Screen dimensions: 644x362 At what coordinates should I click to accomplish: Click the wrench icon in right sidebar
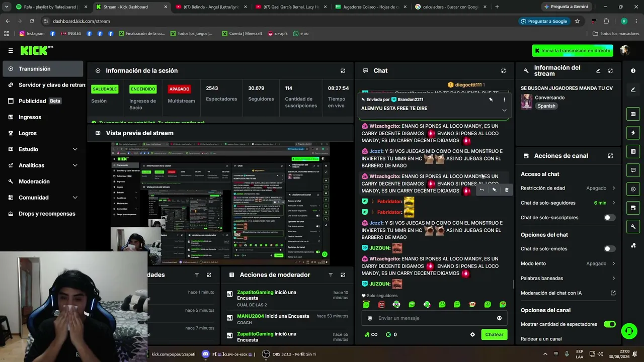(x=633, y=227)
